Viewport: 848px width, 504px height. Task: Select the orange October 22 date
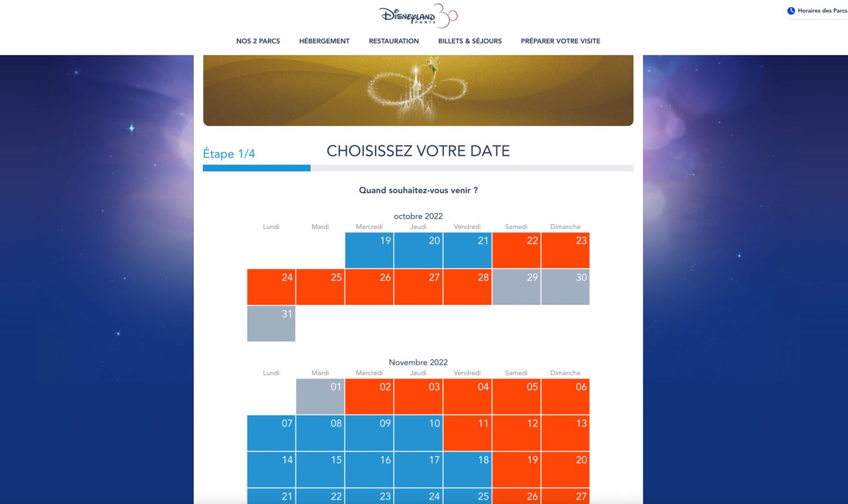pyautogui.click(x=516, y=251)
